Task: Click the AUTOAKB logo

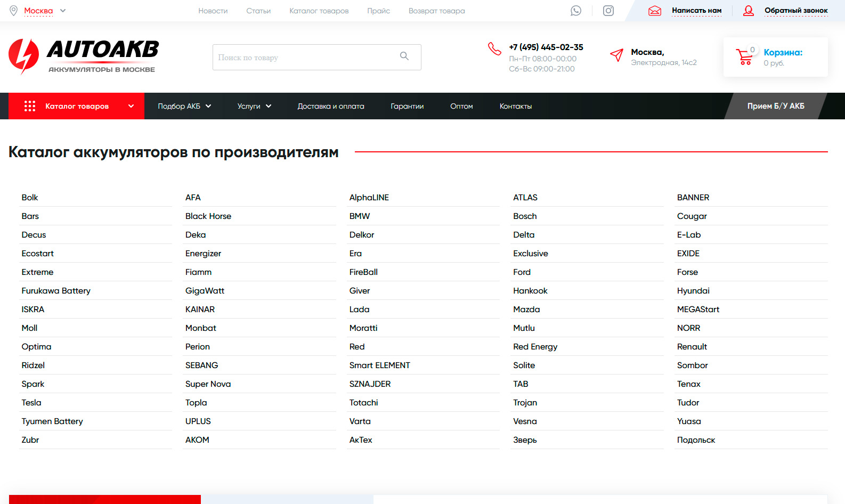Action: click(x=84, y=56)
